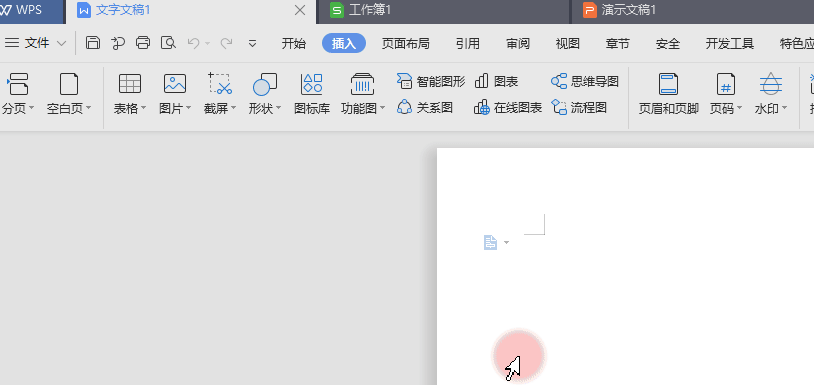Expand the 图片 dropdown arrow
This screenshot has width=814, height=385.
tap(188, 108)
